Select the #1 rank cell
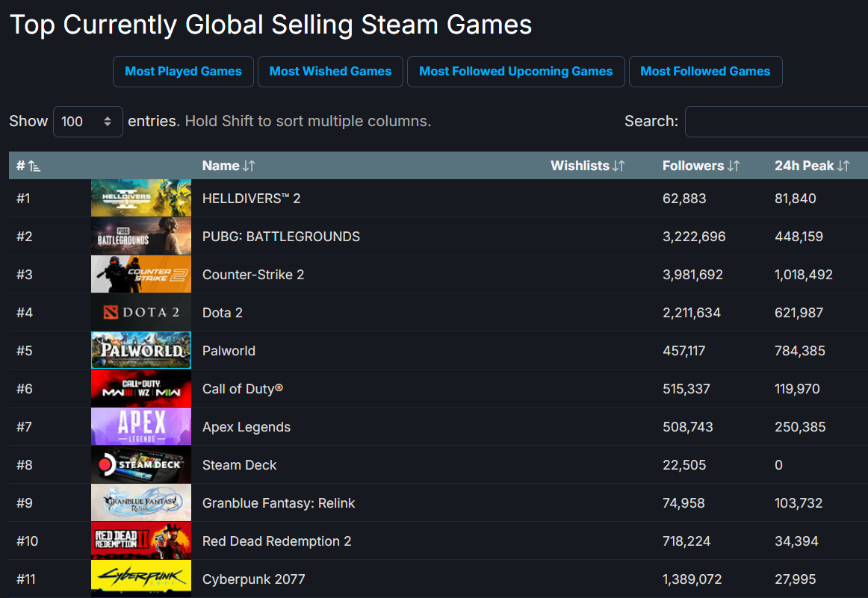 click(x=23, y=199)
